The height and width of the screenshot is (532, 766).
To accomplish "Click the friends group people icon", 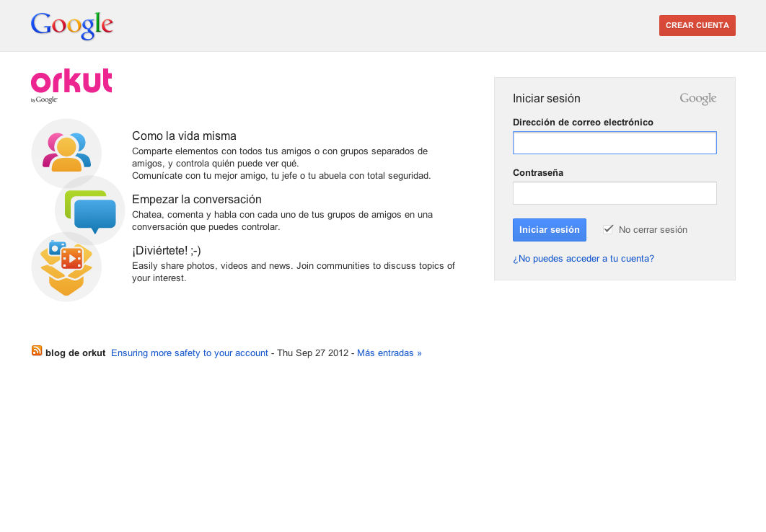I will 66,152.
